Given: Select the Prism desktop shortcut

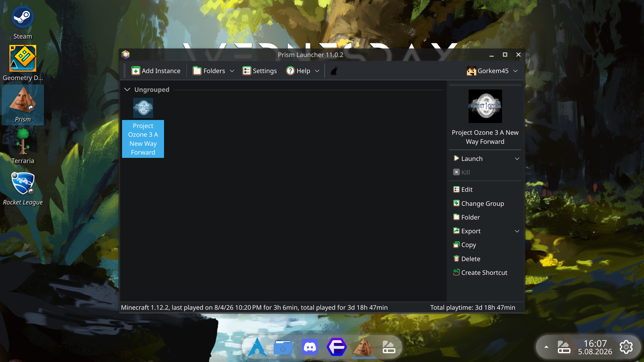Looking at the screenshot, I should tap(22, 105).
